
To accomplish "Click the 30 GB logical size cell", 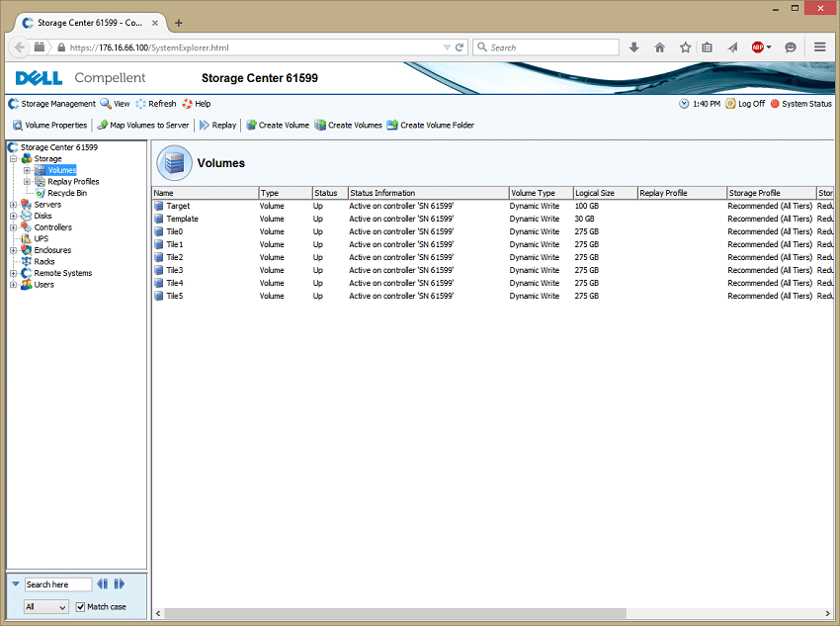I will [584, 219].
